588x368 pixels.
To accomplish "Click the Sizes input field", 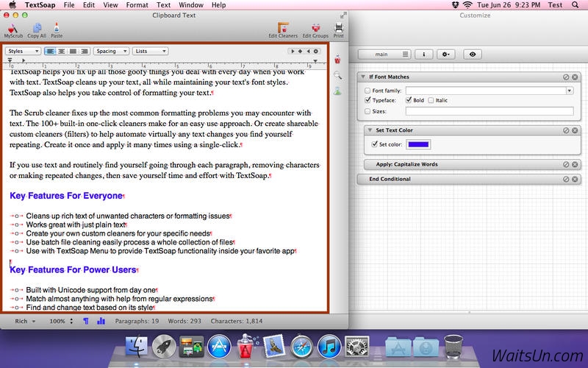I will click(x=490, y=111).
